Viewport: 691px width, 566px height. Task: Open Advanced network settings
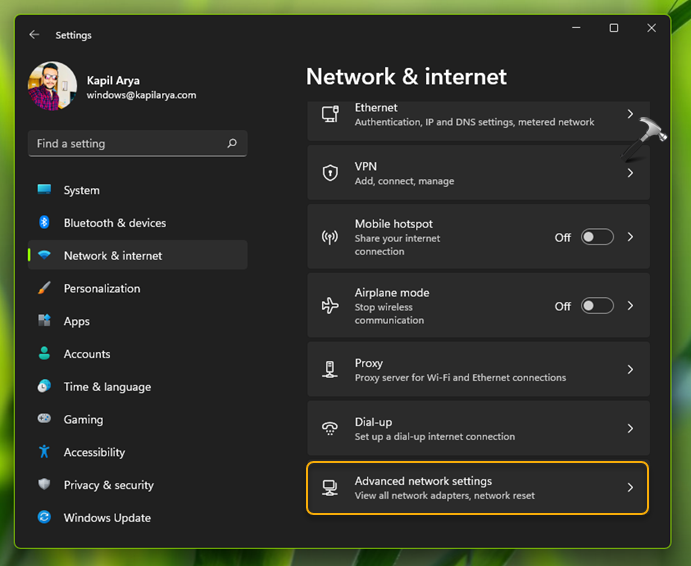(x=477, y=488)
